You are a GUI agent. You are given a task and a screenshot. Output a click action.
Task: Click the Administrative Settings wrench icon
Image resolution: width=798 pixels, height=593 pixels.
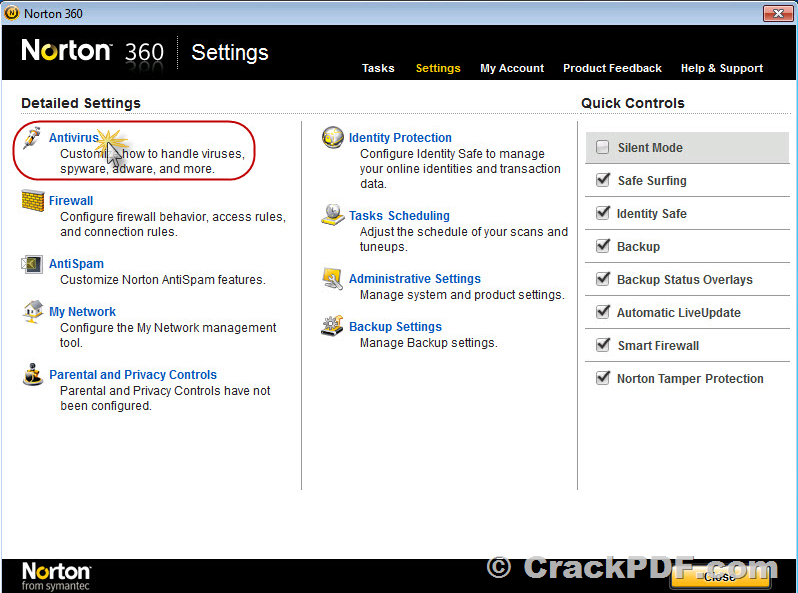coord(332,278)
